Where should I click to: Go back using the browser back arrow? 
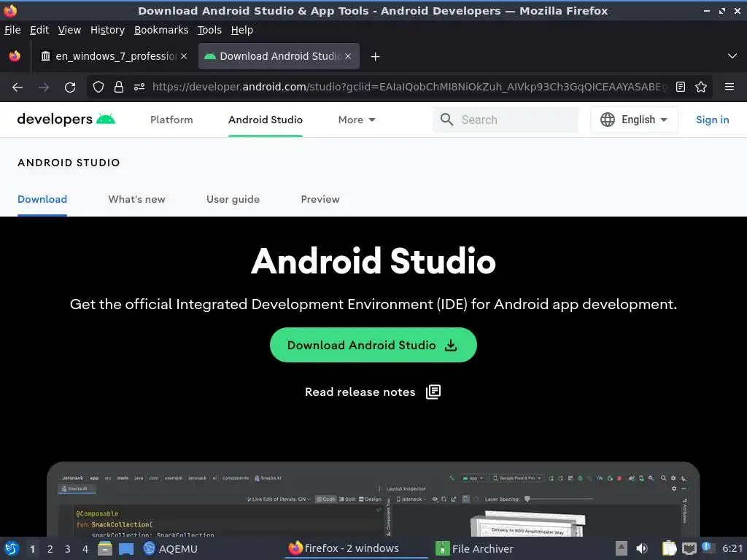tap(18, 87)
